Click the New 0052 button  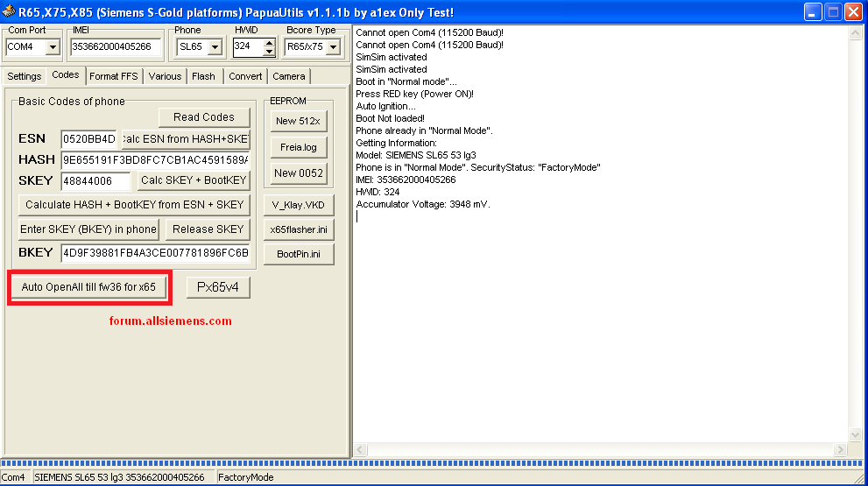299,173
